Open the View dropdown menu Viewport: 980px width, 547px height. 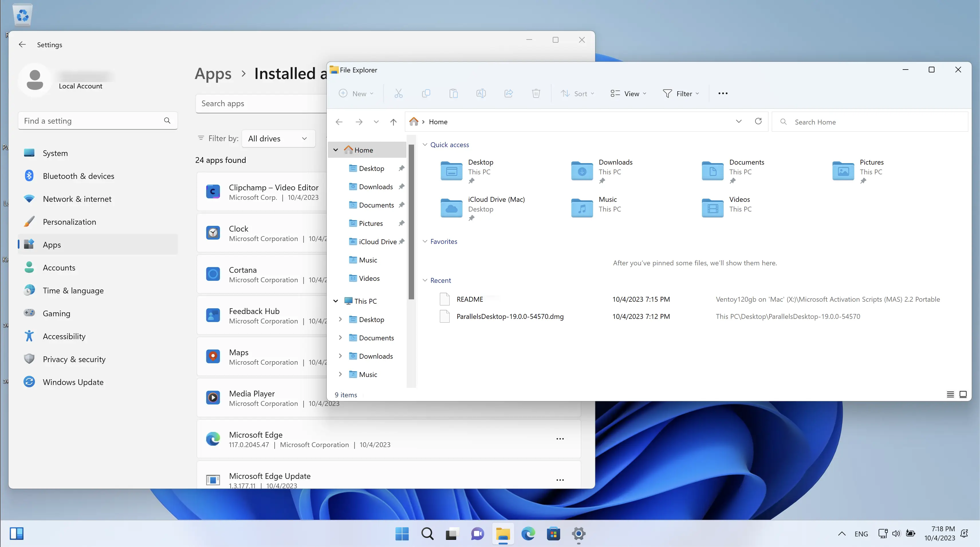[x=629, y=94]
